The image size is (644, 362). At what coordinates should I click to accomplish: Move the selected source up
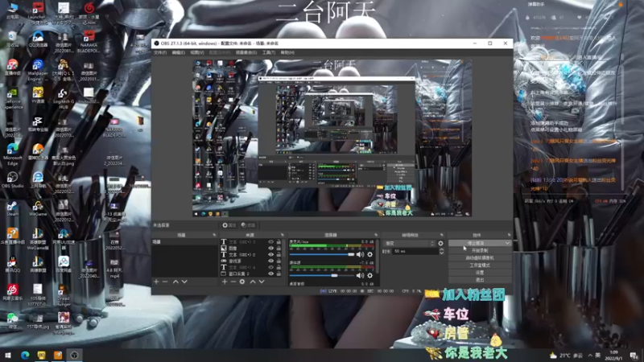[253, 282]
